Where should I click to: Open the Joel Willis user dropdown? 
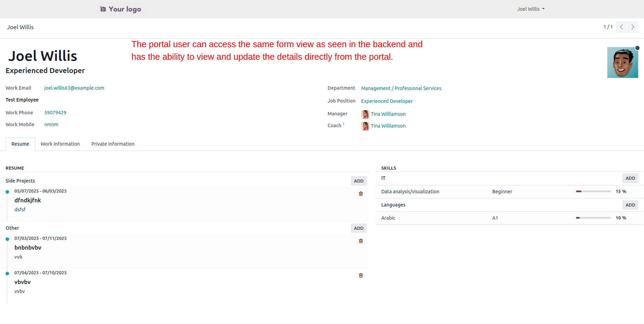pos(531,9)
